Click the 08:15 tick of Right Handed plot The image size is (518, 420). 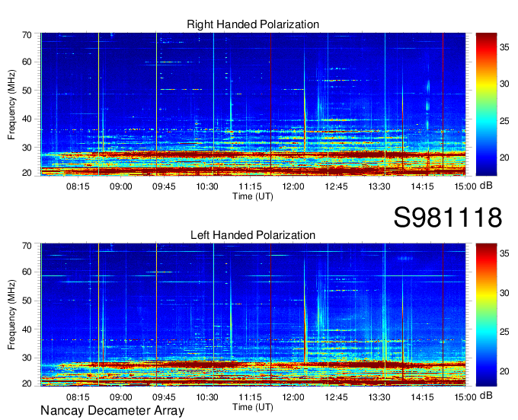pyautogui.click(x=78, y=186)
